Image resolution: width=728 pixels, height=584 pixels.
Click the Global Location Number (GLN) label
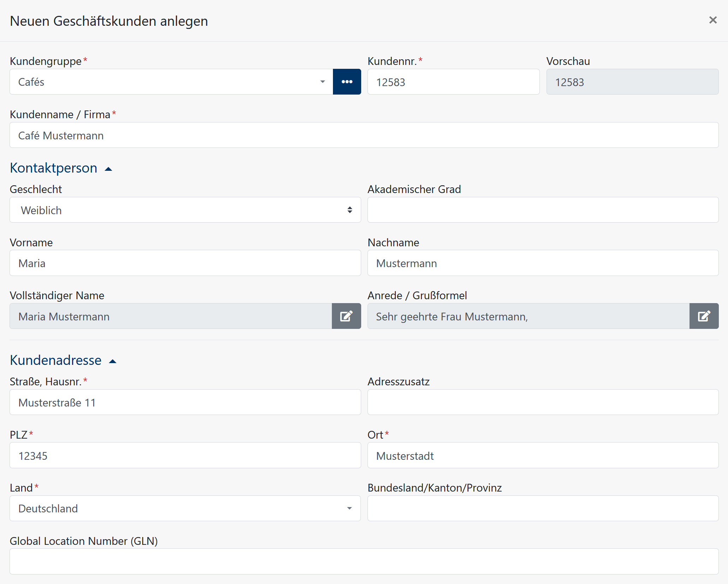coord(84,541)
